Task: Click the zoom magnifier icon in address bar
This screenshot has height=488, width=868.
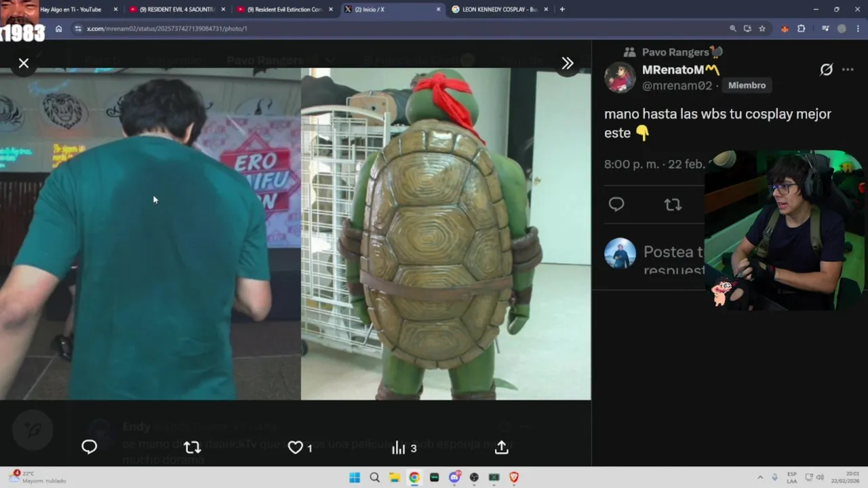Action: point(732,28)
